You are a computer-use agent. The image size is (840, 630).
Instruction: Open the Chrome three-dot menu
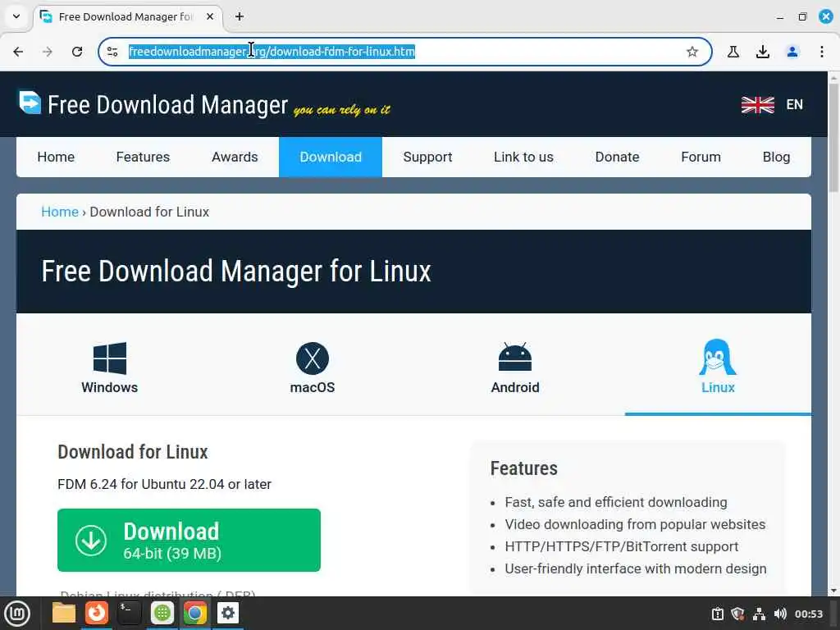(821, 52)
